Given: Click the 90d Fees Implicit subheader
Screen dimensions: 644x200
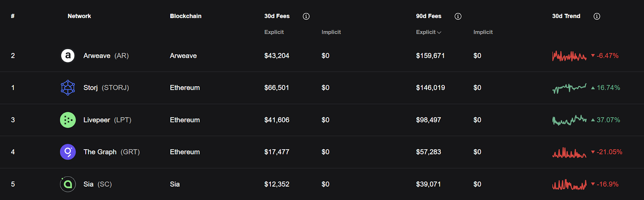Looking at the screenshot, I should (483, 32).
